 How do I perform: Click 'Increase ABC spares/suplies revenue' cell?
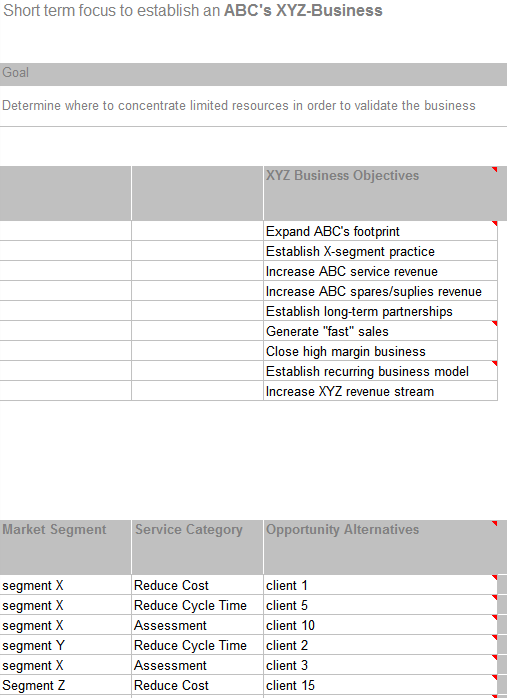[x=381, y=291]
